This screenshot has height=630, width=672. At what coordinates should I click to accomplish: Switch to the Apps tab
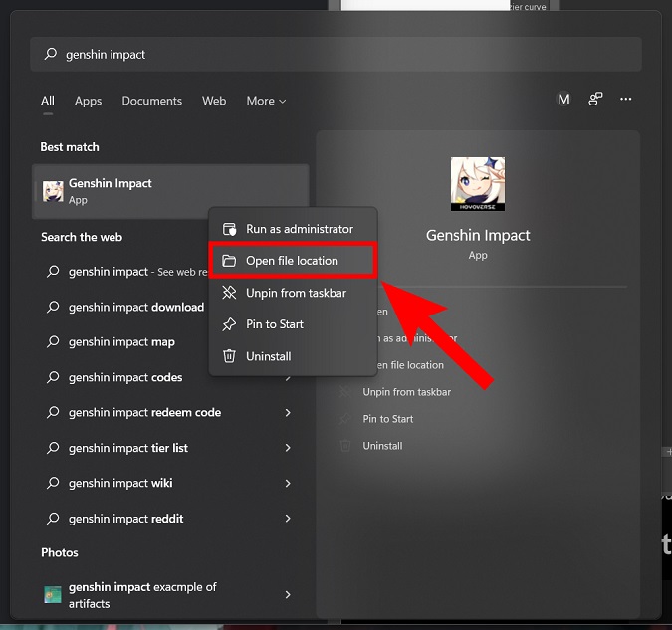[x=88, y=101]
